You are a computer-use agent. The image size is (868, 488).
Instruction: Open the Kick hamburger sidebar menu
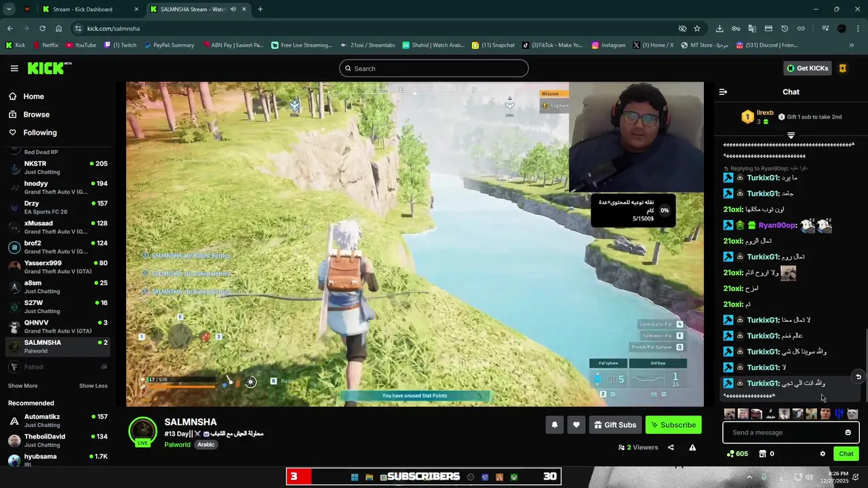[x=14, y=68]
